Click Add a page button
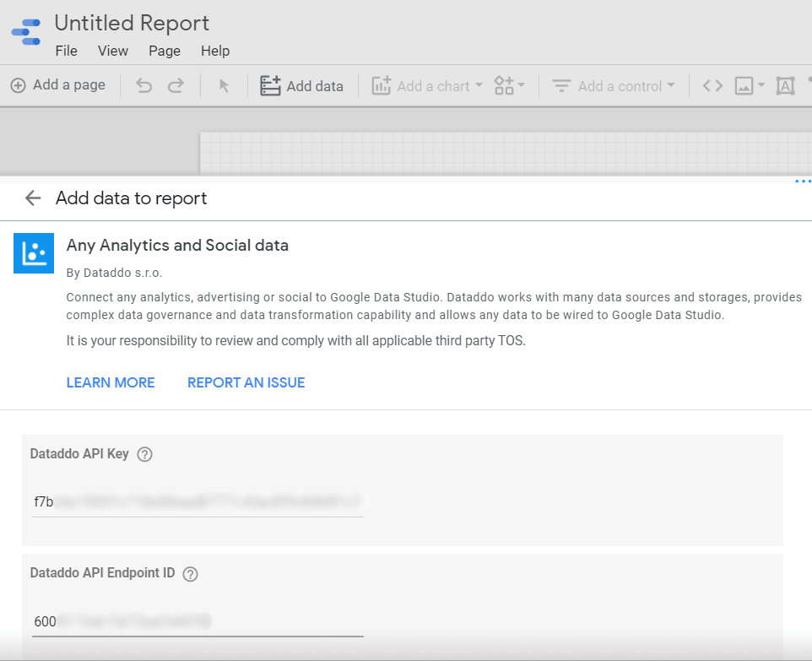 coord(58,85)
